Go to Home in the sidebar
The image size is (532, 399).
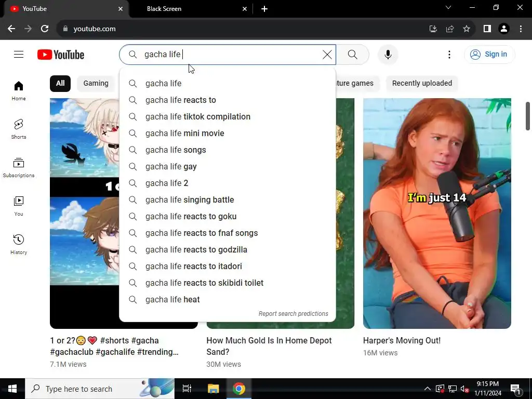pyautogui.click(x=19, y=91)
